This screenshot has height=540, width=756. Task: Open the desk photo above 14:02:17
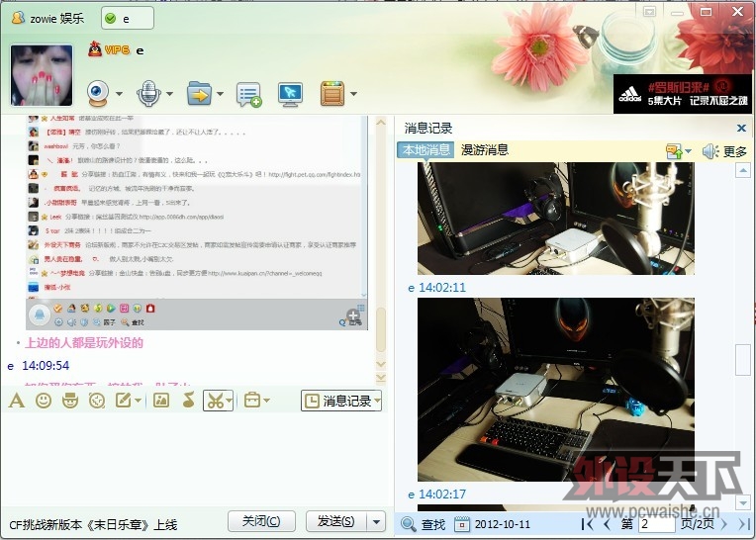pyautogui.click(x=556, y=390)
